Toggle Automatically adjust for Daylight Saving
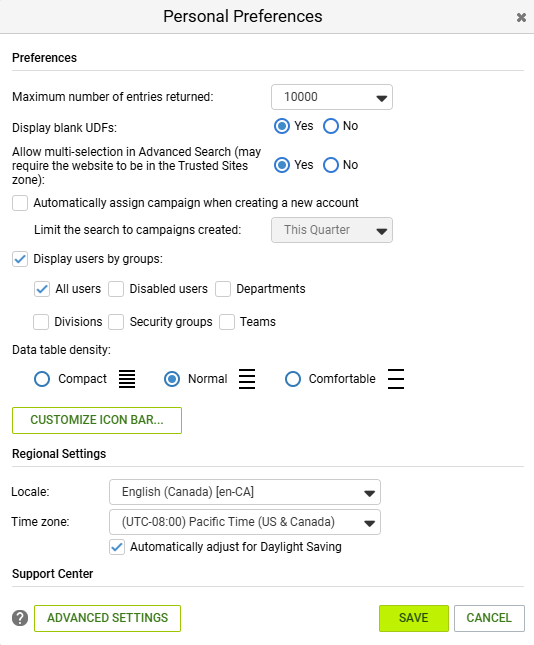 [x=117, y=547]
